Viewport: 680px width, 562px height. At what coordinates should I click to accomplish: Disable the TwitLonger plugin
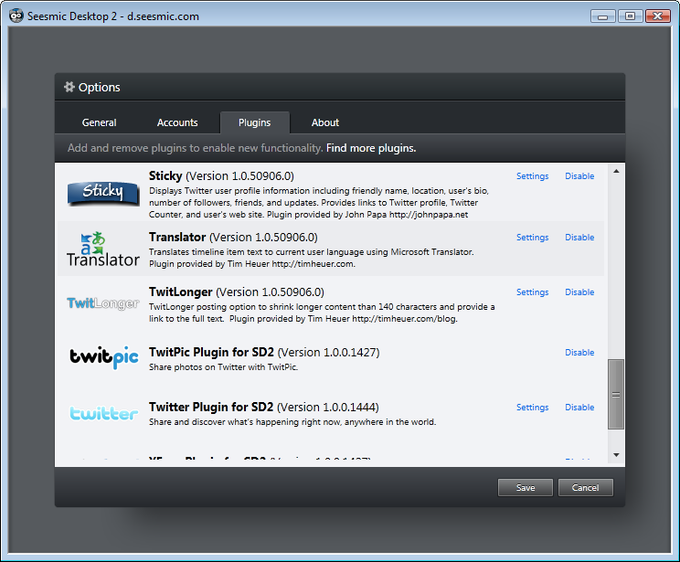[579, 292]
